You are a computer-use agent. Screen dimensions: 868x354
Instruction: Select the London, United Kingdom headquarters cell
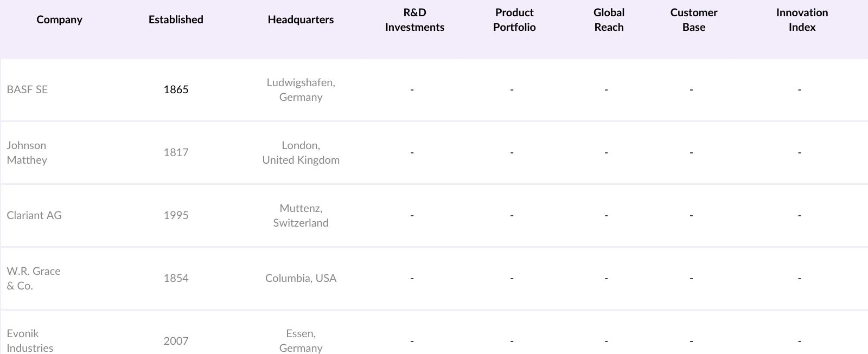tap(301, 152)
